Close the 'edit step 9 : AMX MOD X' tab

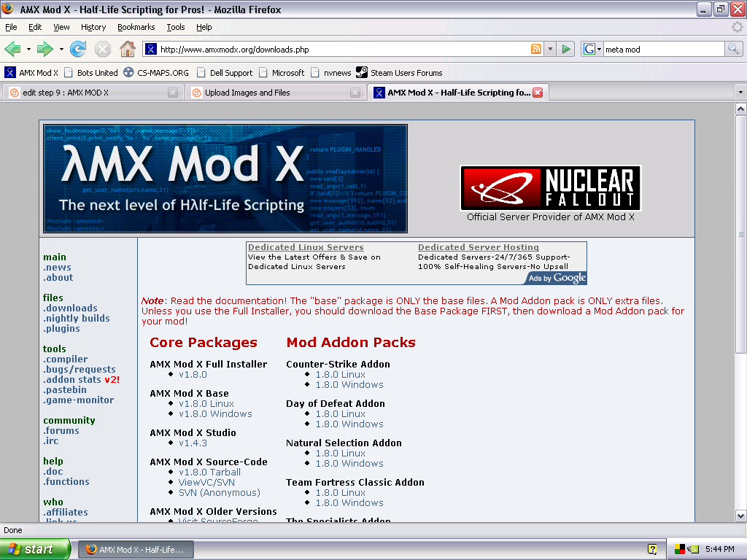tap(173, 93)
